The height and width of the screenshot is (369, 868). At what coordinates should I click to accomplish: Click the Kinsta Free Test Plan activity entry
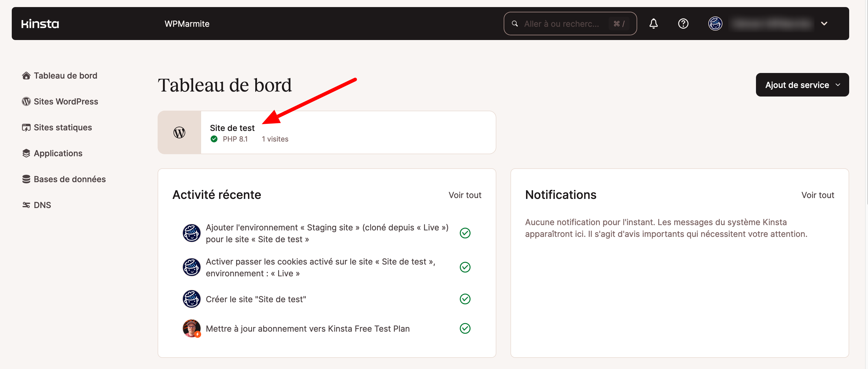pyautogui.click(x=308, y=328)
